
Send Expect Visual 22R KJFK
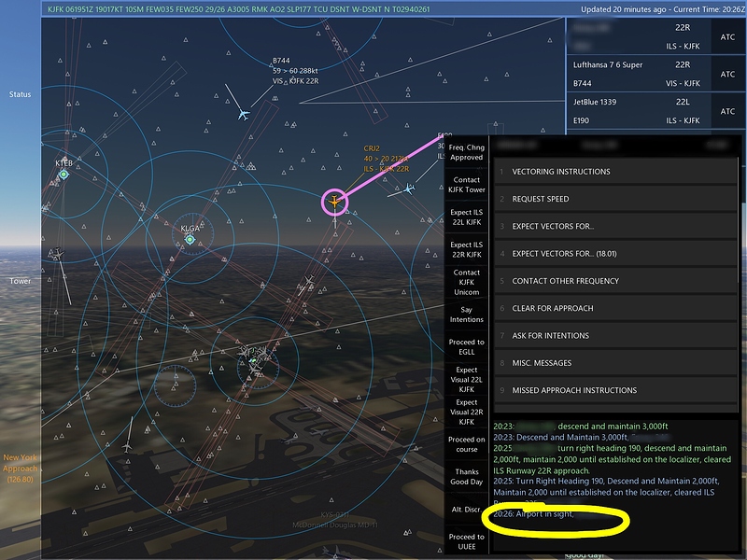466,412
